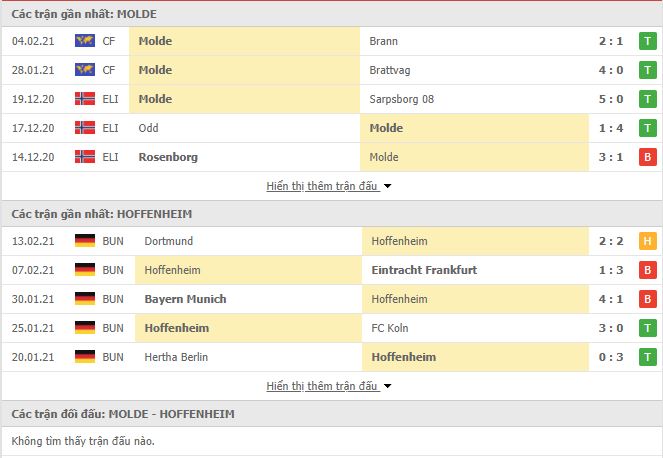The height and width of the screenshot is (458, 663).
Task: Expand more Hoffenheim matches via 'Hiển thị thêm trận đấu'
Action: point(322,386)
